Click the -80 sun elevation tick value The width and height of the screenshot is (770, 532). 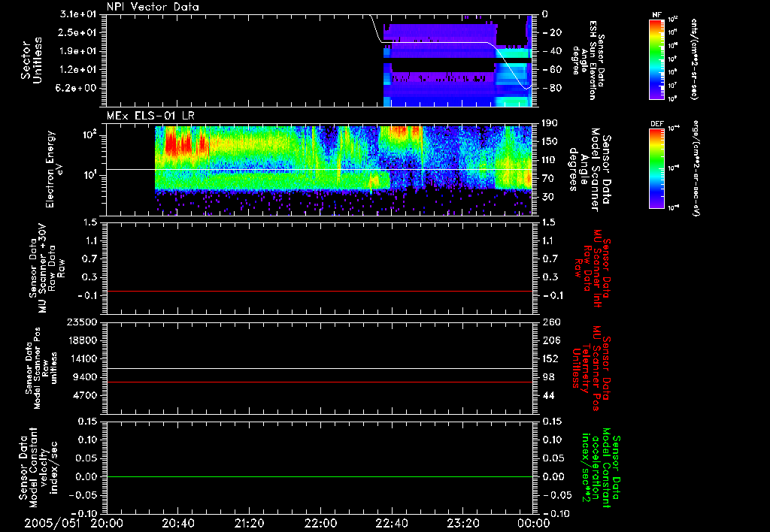point(551,89)
